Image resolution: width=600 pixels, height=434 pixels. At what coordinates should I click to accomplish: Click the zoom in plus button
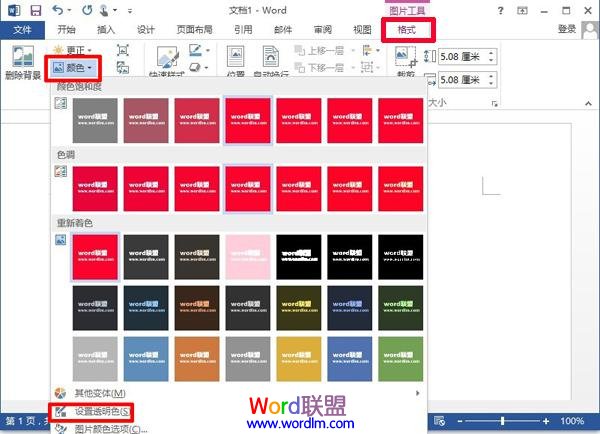click(546, 421)
